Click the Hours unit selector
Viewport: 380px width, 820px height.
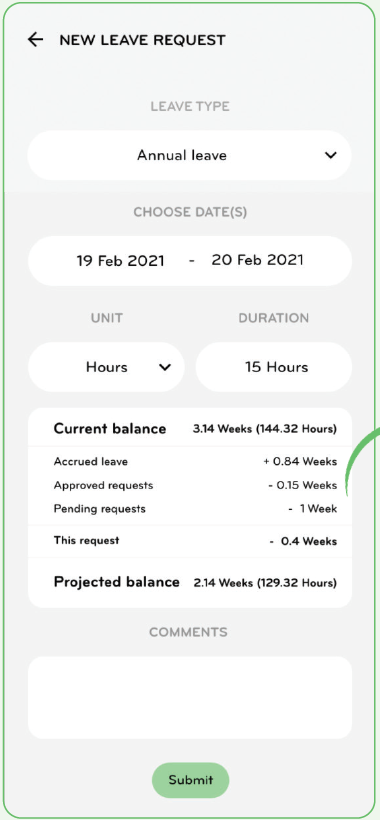pos(106,367)
